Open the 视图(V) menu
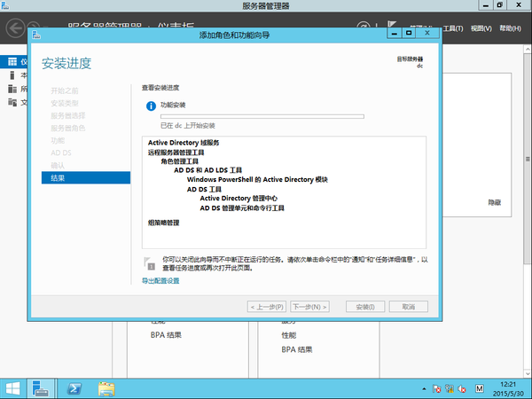532x399 pixels. (481, 28)
